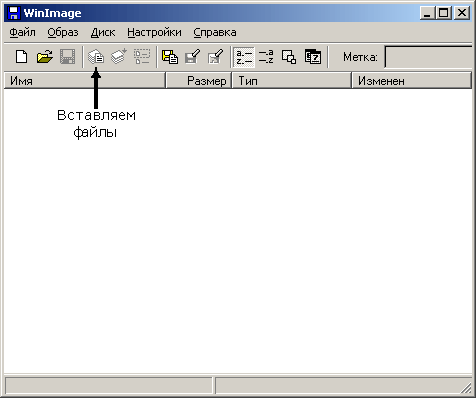Open the Справка menu
This screenshot has width=476, height=398.
[215, 32]
